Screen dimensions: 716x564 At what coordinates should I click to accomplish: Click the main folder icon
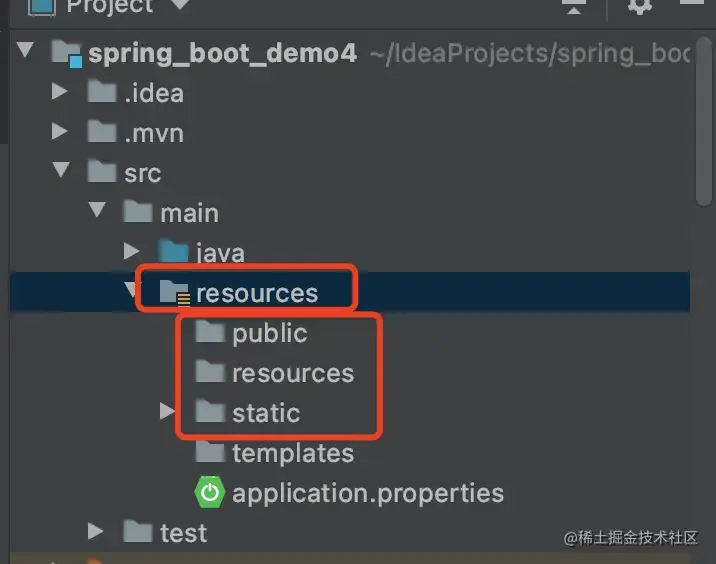point(137,211)
